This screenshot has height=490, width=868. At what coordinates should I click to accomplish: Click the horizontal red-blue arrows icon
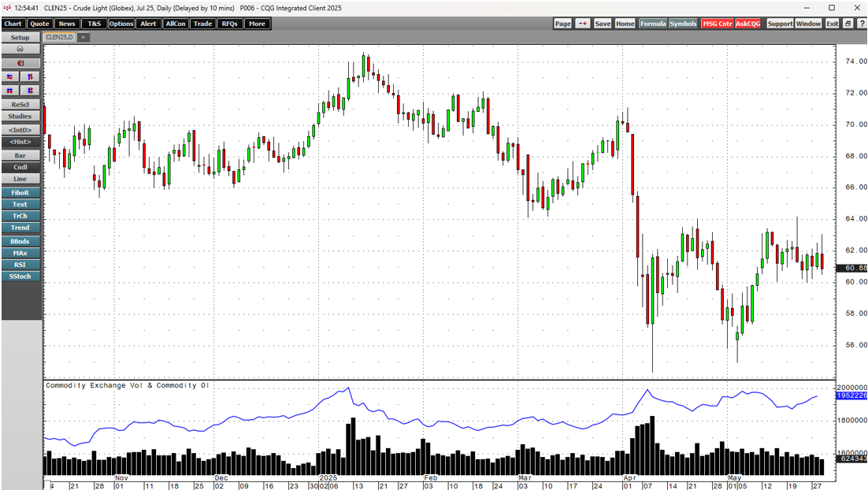(10, 76)
